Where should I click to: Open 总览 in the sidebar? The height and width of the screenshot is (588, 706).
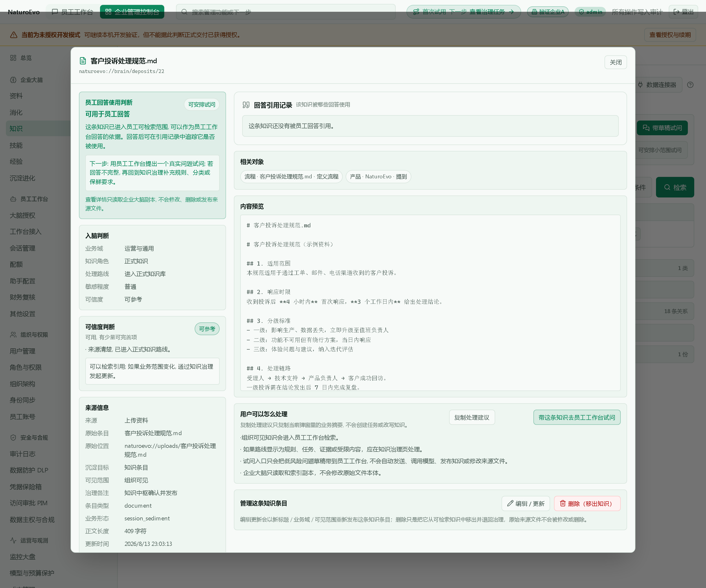(x=26, y=58)
